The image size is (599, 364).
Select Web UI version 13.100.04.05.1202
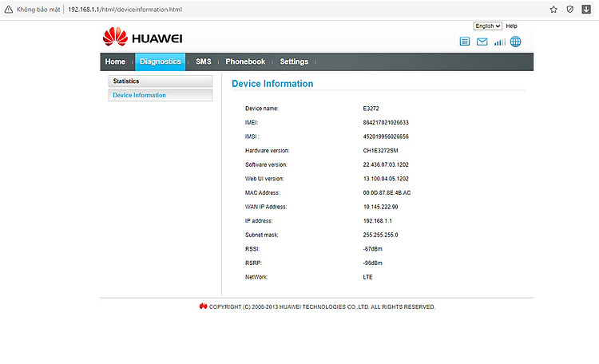click(386, 179)
